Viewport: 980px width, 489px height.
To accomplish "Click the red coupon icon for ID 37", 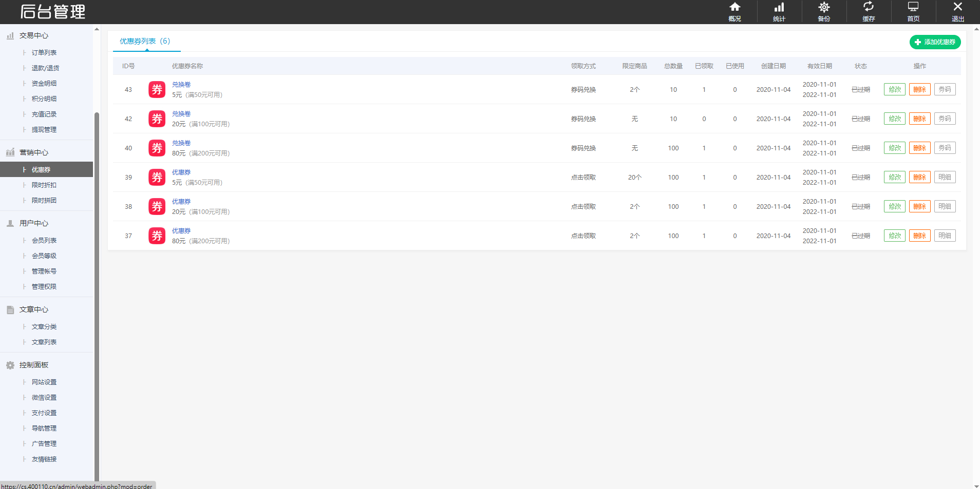I will coord(157,236).
